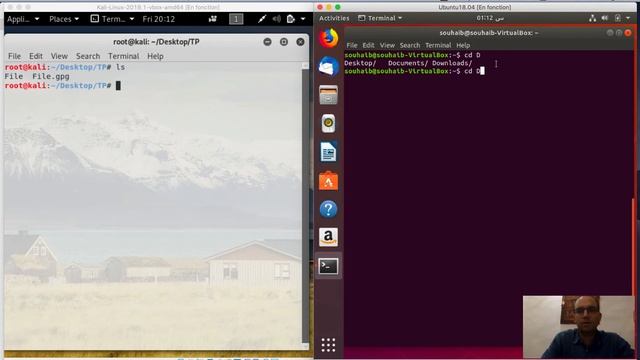Open the Ubuntu Terminal app menu dropdown
This screenshot has height=360, width=640.
coord(380,18)
